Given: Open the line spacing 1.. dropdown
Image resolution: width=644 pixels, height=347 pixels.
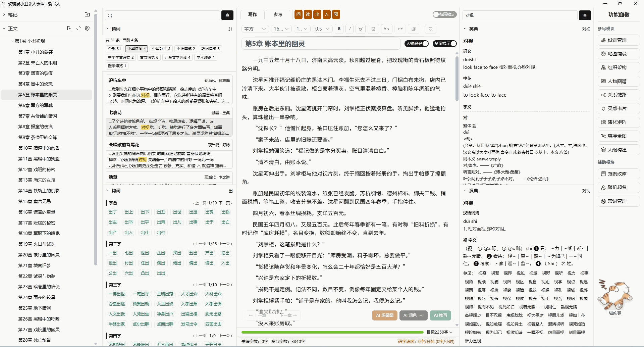Looking at the screenshot, I should 302,29.
